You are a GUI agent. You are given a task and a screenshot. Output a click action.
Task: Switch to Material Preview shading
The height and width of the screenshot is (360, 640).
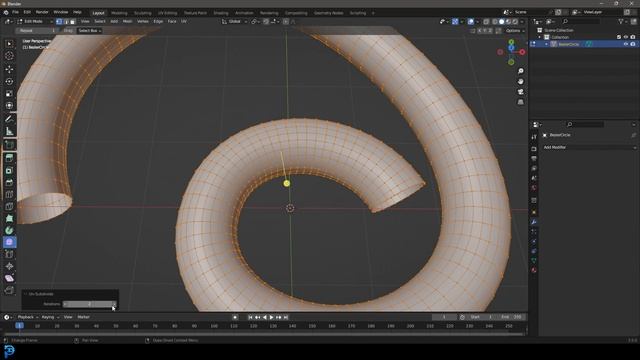click(508, 22)
